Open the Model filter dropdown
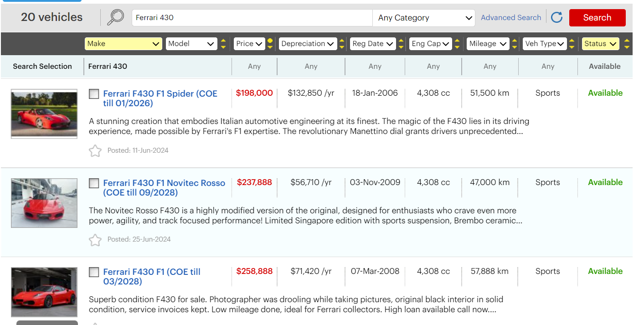The image size is (644, 325). click(x=191, y=44)
